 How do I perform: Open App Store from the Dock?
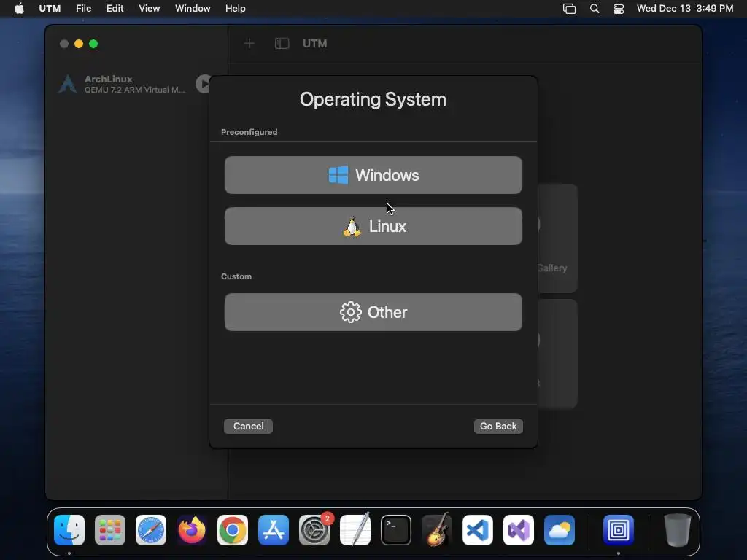pos(274,530)
